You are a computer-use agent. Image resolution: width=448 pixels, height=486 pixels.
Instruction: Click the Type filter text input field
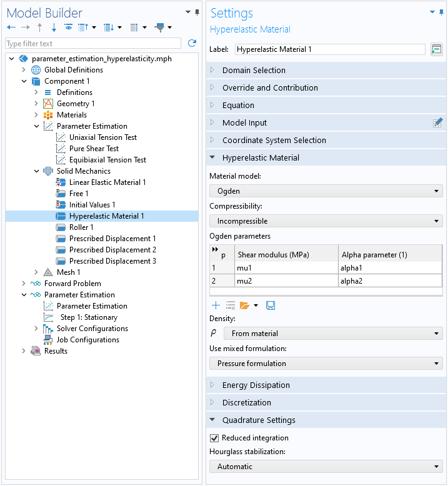(x=93, y=44)
